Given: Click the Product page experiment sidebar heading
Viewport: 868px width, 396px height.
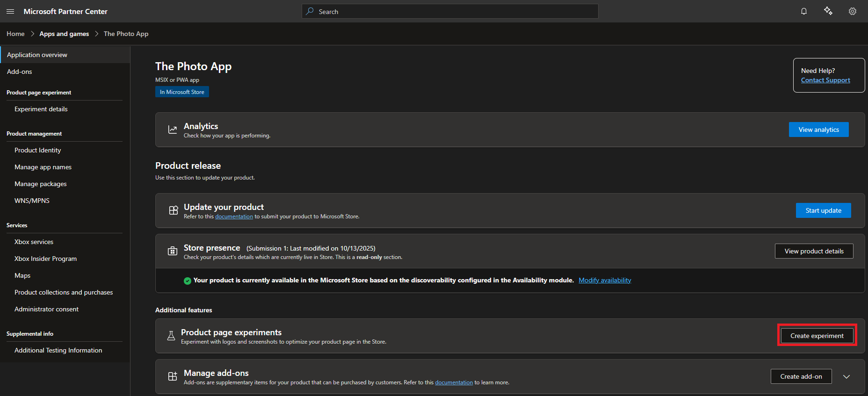Looking at the screenshot, I should (x=39, y=93).
